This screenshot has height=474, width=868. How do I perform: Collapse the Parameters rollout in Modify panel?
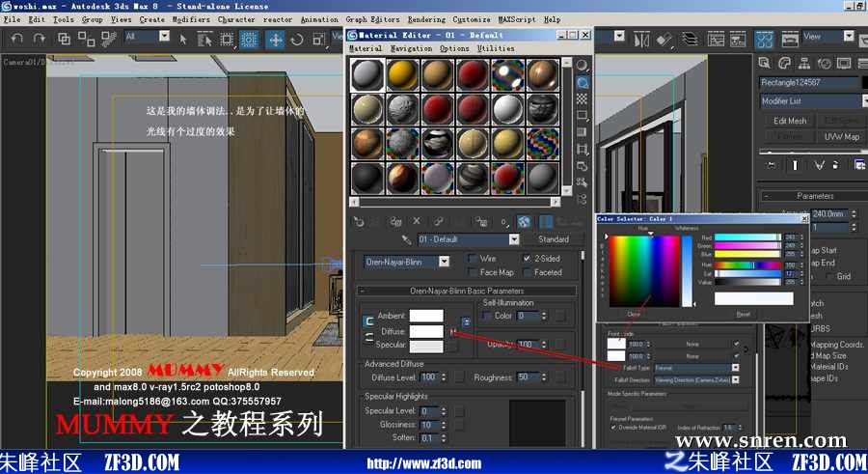tap(815, 196)
